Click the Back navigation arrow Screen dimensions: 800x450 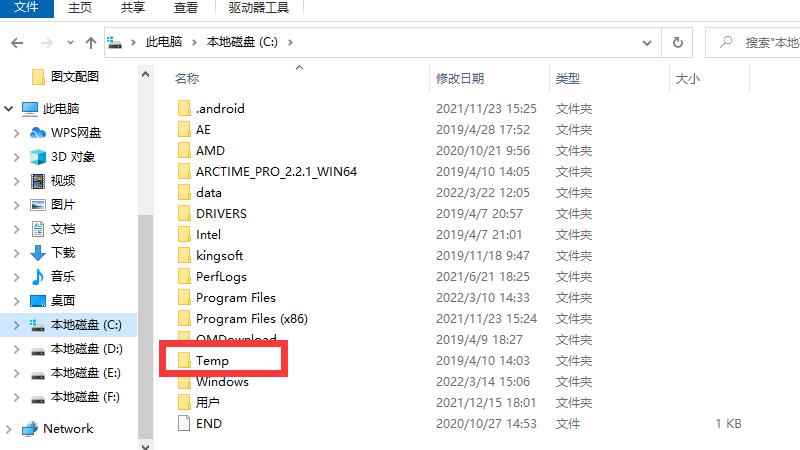point(17,43)
